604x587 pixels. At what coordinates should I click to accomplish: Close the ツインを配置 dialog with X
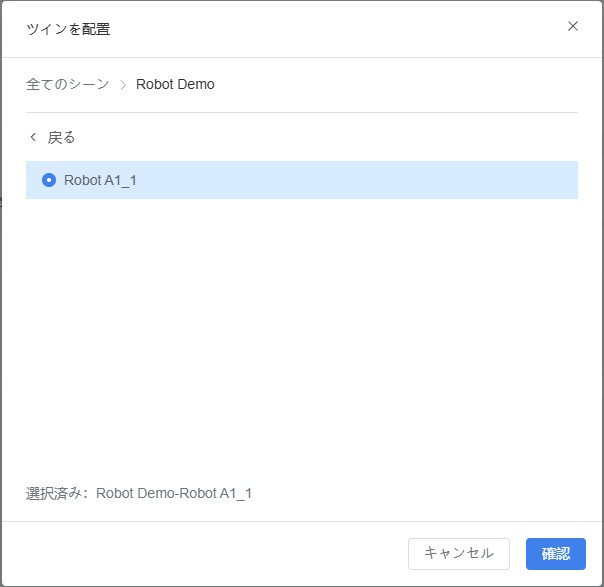pos(573,27)
